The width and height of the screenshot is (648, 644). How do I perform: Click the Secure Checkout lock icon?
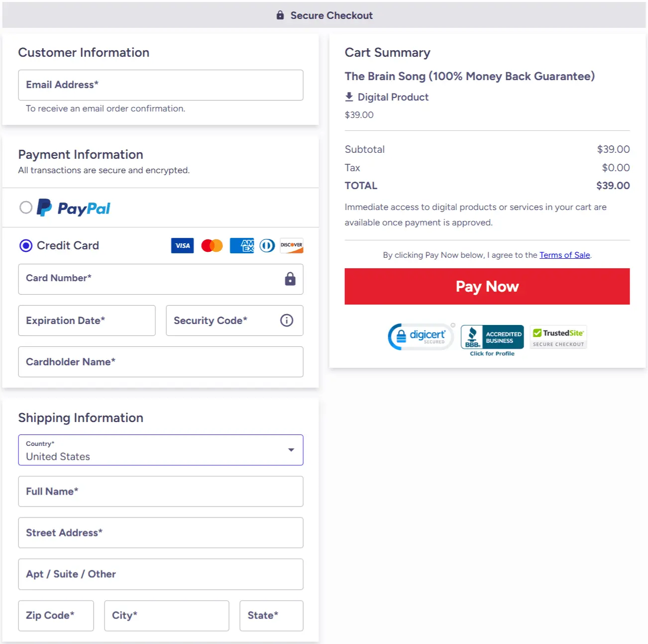click(280, 15)
